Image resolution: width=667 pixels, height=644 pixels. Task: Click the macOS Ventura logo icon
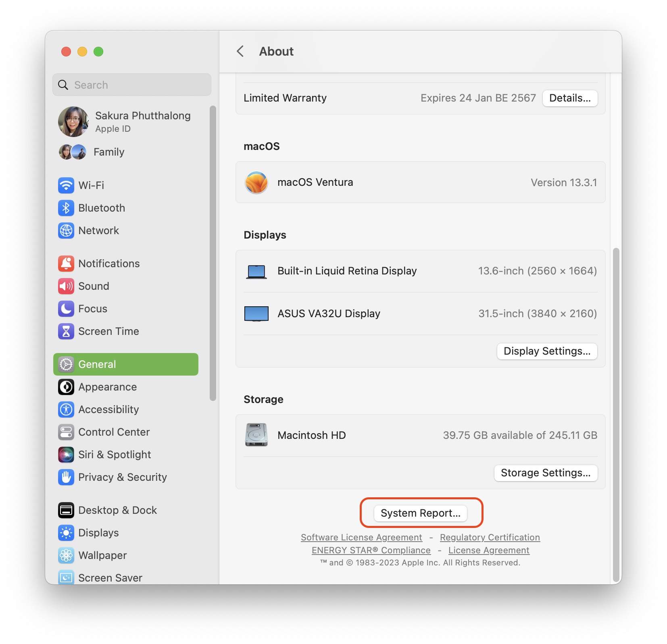click(256, 183)
